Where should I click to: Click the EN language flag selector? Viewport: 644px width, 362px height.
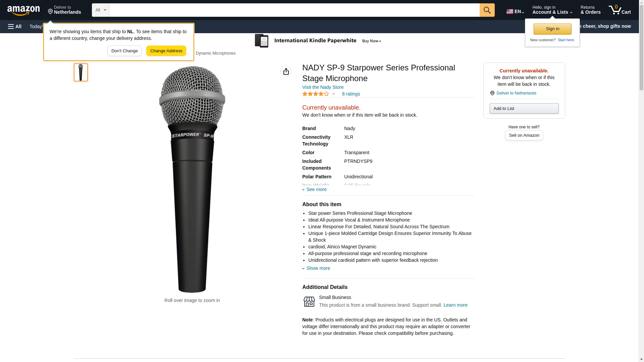515,11
